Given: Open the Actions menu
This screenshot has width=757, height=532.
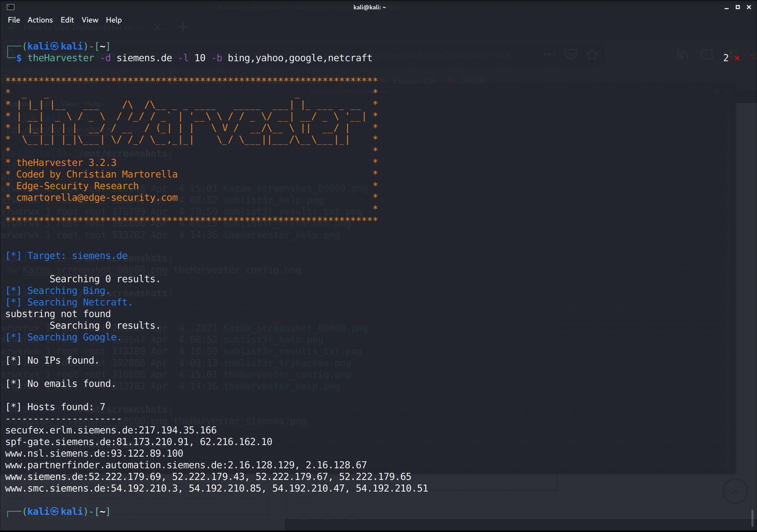Looking at the screenshot, I should click(40, 20).
